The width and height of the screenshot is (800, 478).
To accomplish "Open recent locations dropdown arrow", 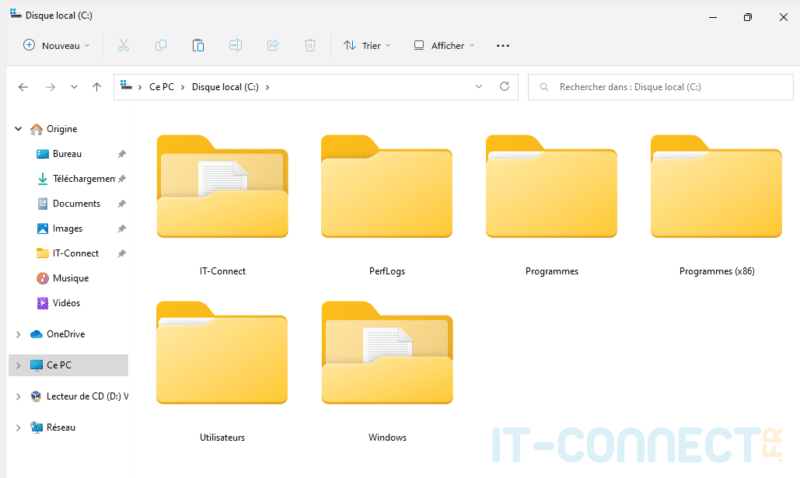I will coord(74,87).
